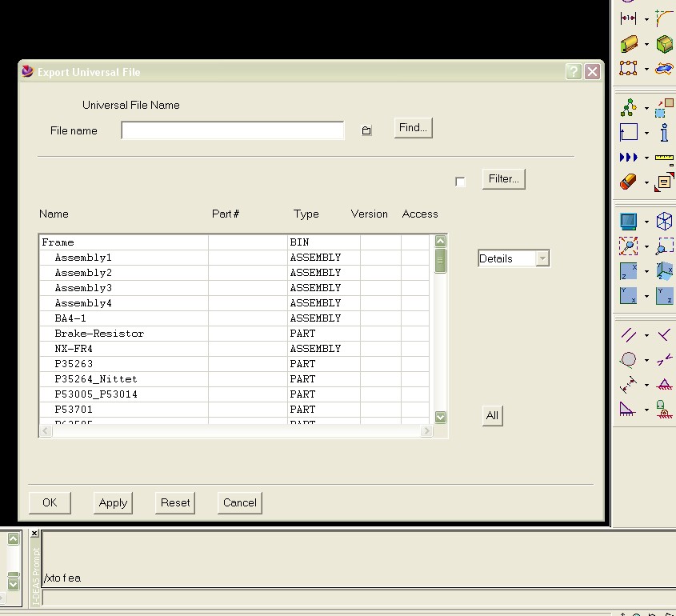Choose the Isometric XYZ view icon
Viewport: 676px width, 616px height.
664,271
